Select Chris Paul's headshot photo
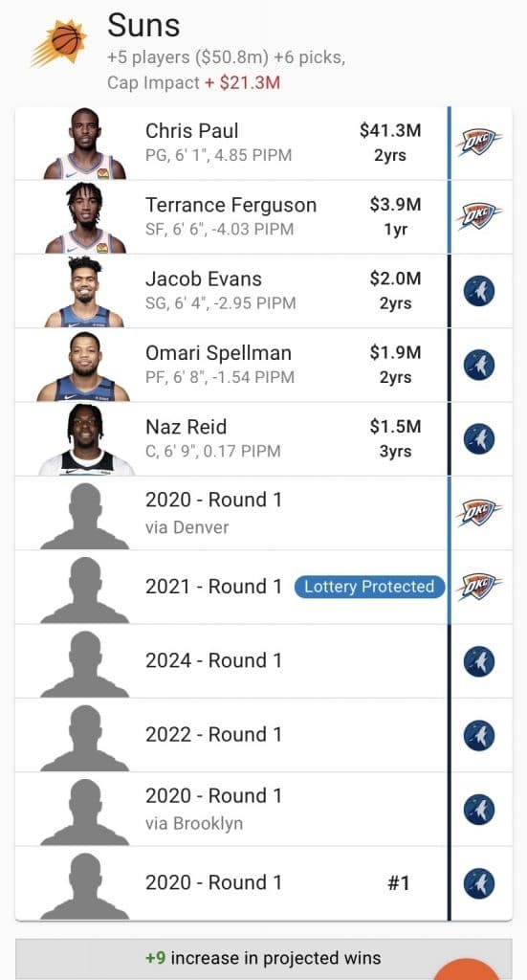Image resolution: width=527 pixels, height=980 pixels. 85,144
